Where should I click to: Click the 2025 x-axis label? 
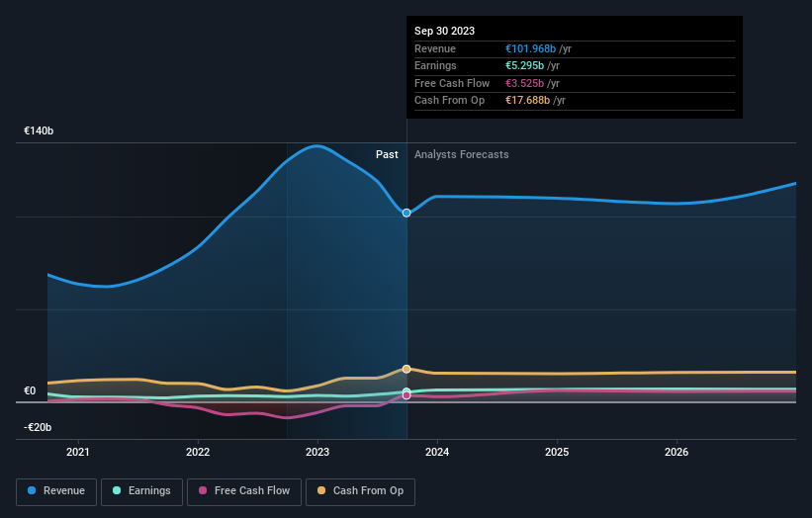click(x=557, y=453)
